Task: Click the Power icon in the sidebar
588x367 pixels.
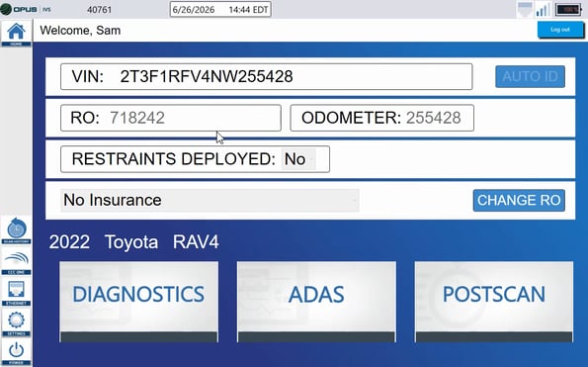Action: [x=16, y=353]
